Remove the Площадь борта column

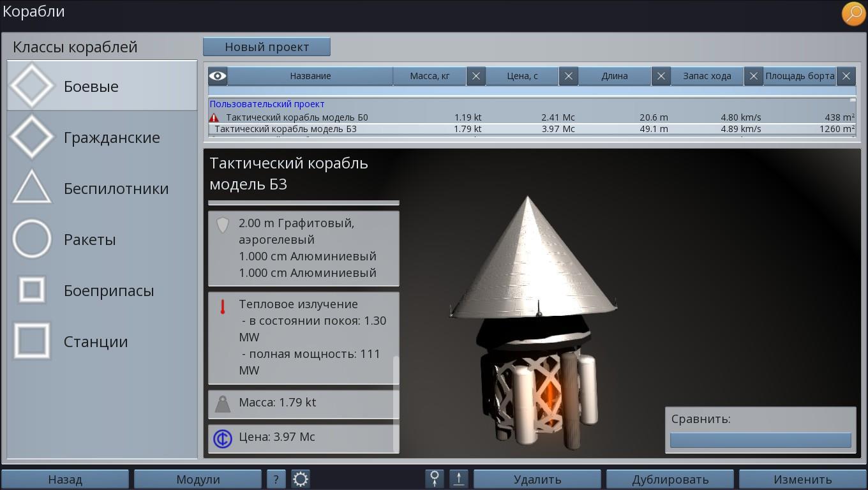(846, 76)
